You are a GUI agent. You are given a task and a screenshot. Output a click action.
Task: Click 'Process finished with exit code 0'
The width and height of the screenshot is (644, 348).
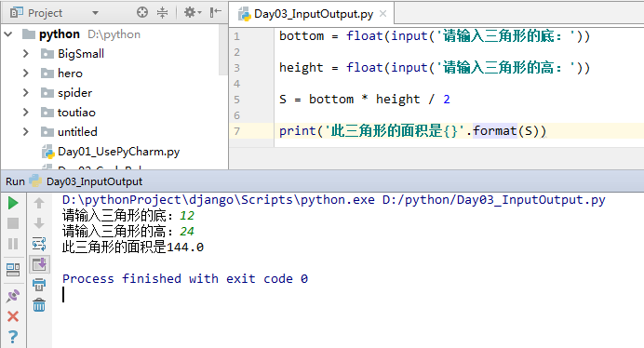185,279
